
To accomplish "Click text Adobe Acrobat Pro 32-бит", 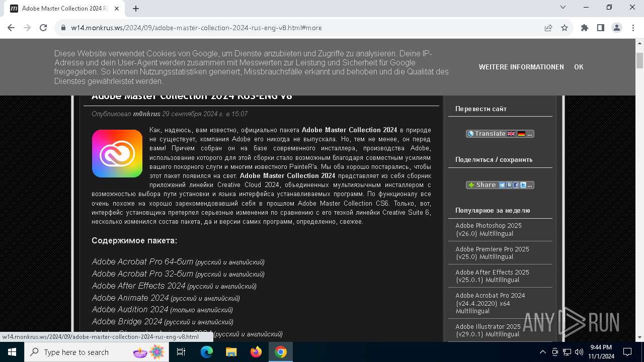I will click(x=142, y=274).
